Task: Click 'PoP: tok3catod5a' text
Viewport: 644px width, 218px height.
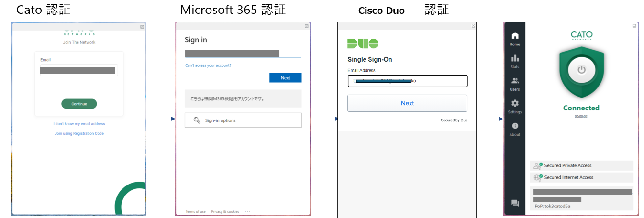Action: (x=552, y=207)
